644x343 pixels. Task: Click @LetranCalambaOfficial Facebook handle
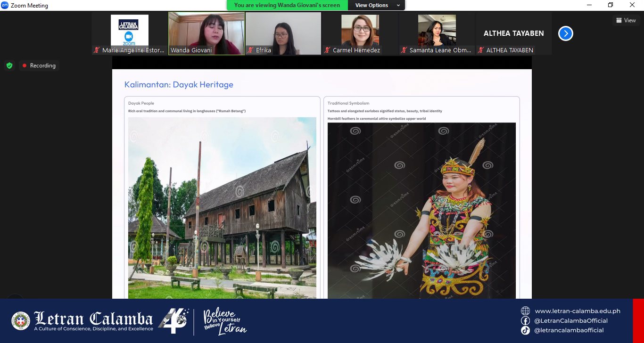(x=570, y=320)
